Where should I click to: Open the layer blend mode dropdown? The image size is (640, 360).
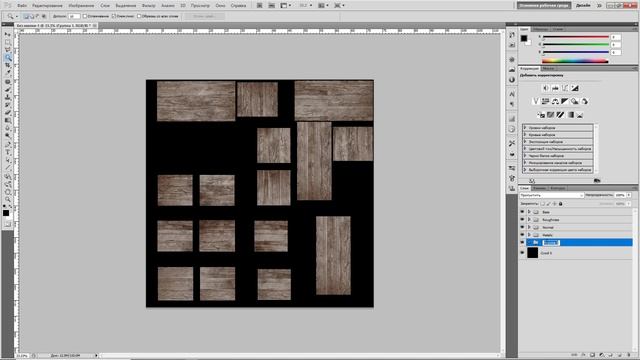pyautogui.click(x=552, y=196)
